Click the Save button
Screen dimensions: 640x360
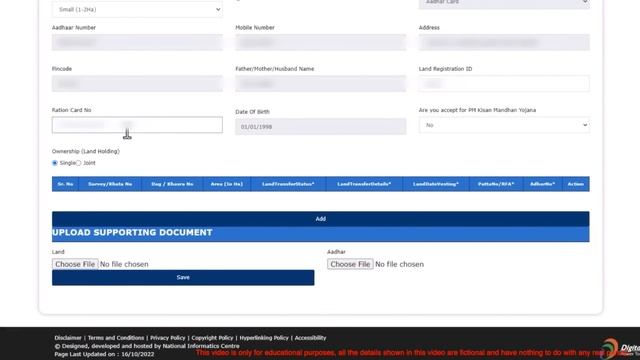coord(183,278)
